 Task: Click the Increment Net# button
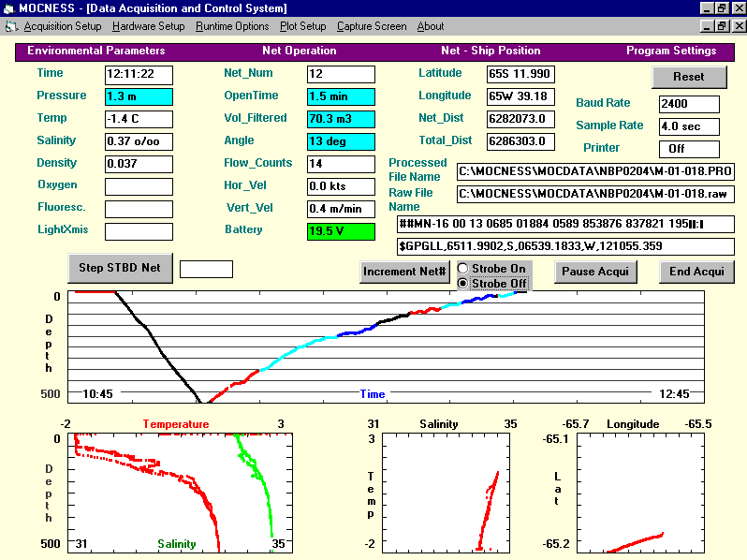coord(404,272)
